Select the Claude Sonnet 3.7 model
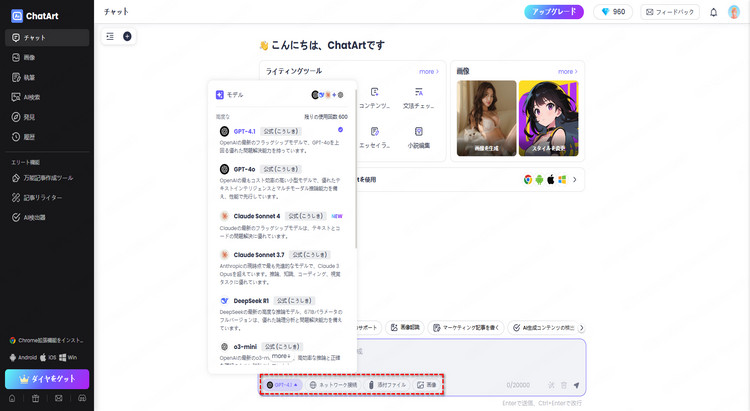 [x=281, y=268]
